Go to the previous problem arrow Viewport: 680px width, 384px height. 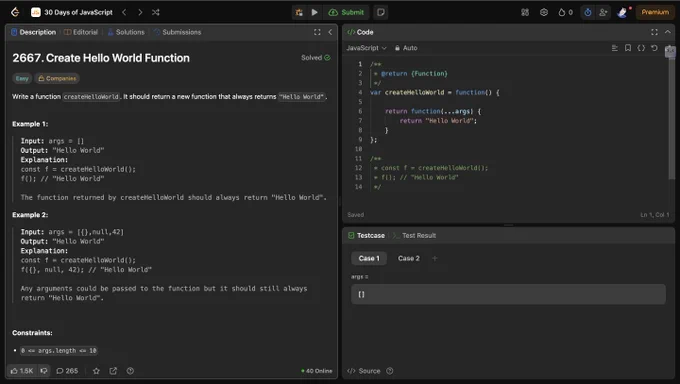tap(124, 12)
